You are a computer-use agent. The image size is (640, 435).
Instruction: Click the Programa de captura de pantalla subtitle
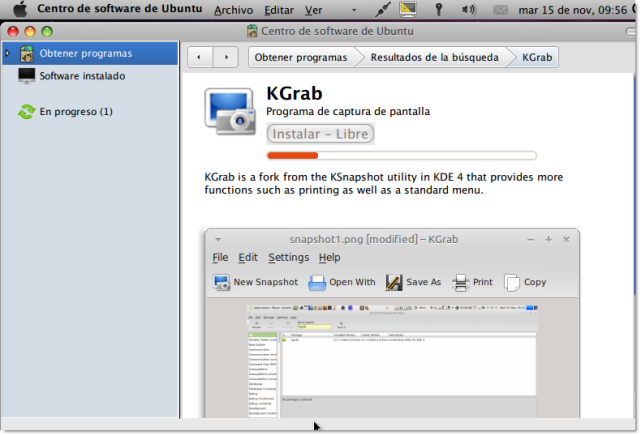tap(348, 111)
